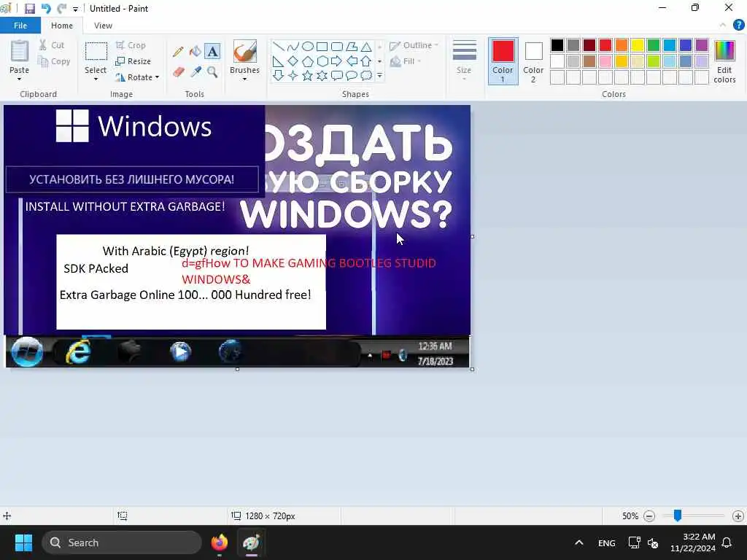747x560 pixels.
Task: Click the Copy button
Action: point(54,61)
